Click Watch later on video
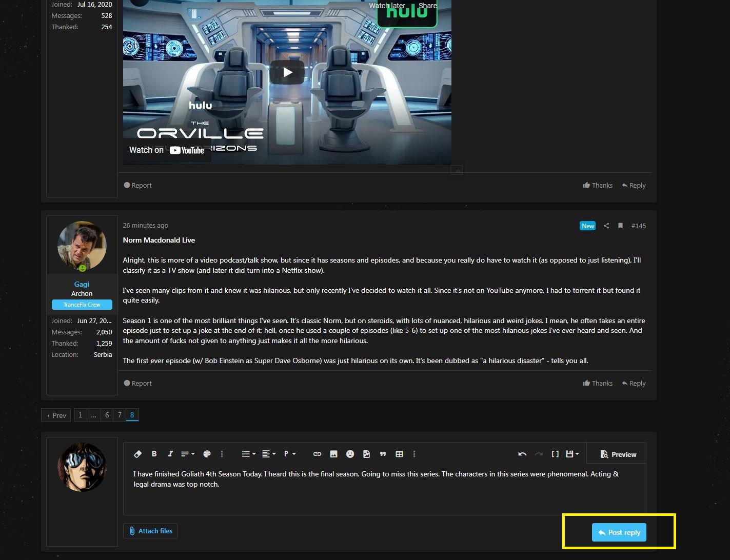The height and width of the screenshot is (560, 730). 387,5
